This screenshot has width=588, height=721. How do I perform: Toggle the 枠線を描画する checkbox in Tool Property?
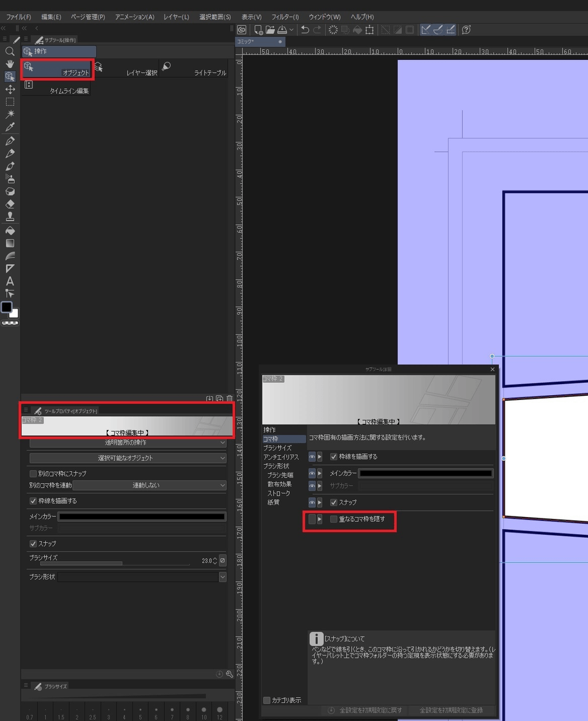(32, 500)
